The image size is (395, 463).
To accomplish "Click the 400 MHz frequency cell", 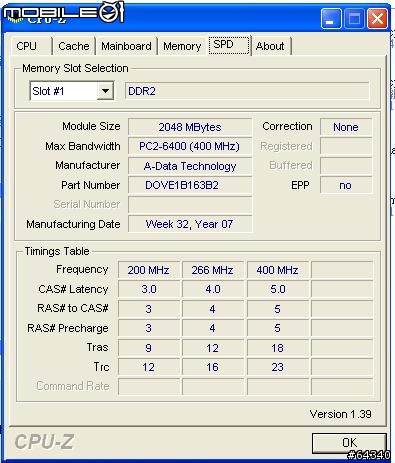I will click(277, 270).
